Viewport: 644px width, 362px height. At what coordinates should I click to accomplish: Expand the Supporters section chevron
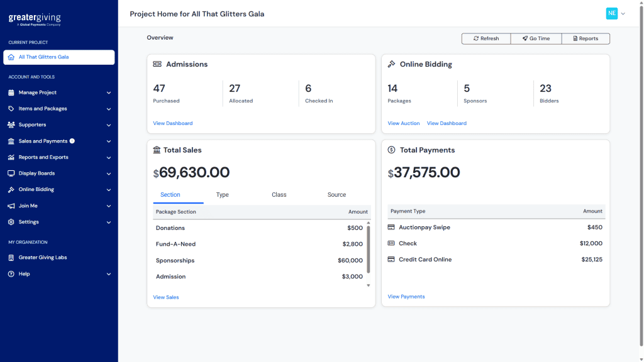(109, 125)
